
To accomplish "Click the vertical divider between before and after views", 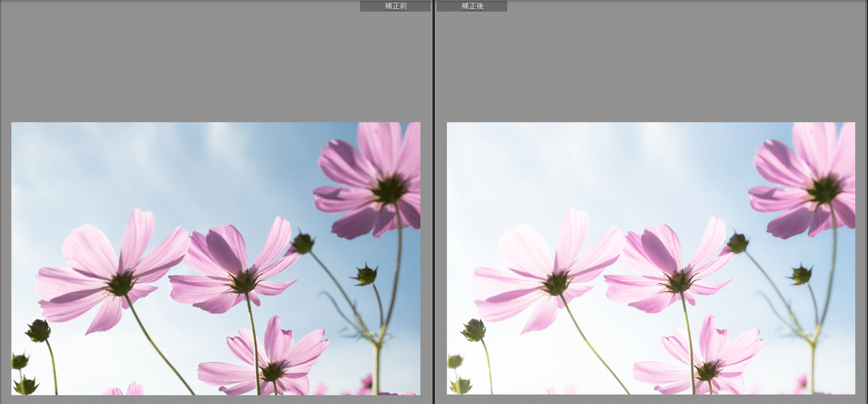I will (433, 202).
